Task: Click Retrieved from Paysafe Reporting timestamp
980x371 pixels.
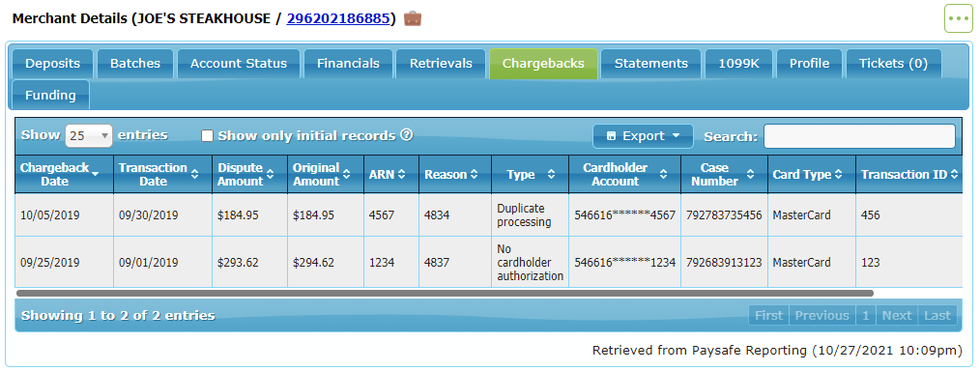Action: (777, 351)
